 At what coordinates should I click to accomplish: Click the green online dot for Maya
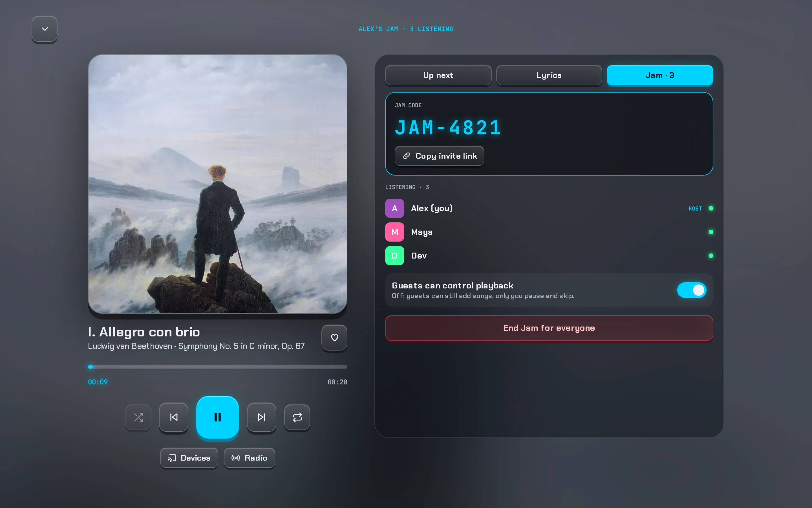[x=711, y=232]
